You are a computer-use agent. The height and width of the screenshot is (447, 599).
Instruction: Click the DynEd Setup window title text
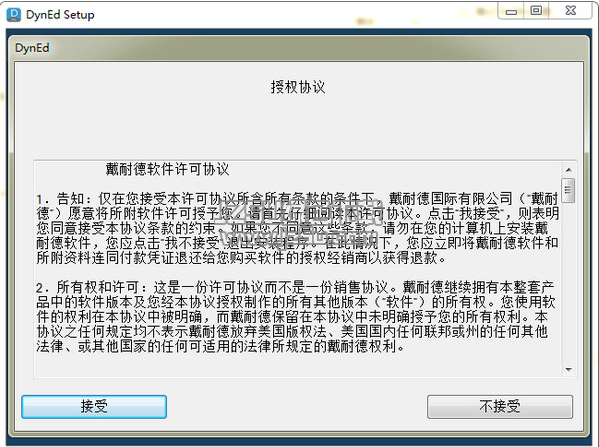[x=60, y=15]
